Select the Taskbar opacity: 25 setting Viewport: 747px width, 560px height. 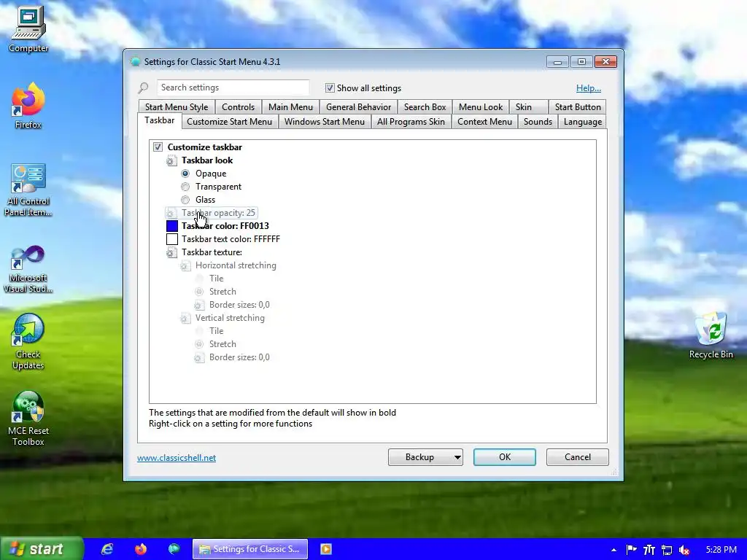tap(212, 213)
